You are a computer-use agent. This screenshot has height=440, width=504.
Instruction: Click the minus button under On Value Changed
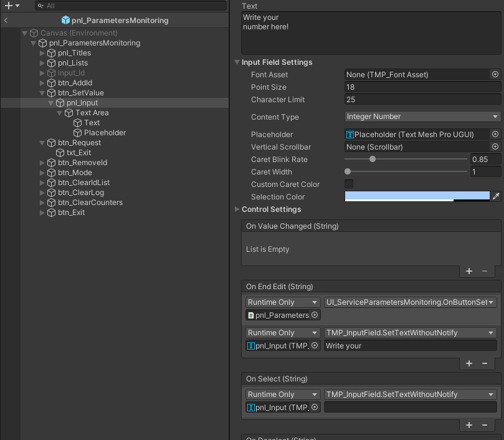click(485, 272)
